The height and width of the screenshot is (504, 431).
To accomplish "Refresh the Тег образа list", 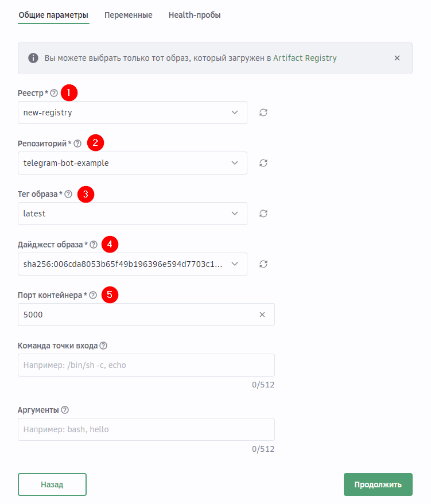I will [263, 214].
